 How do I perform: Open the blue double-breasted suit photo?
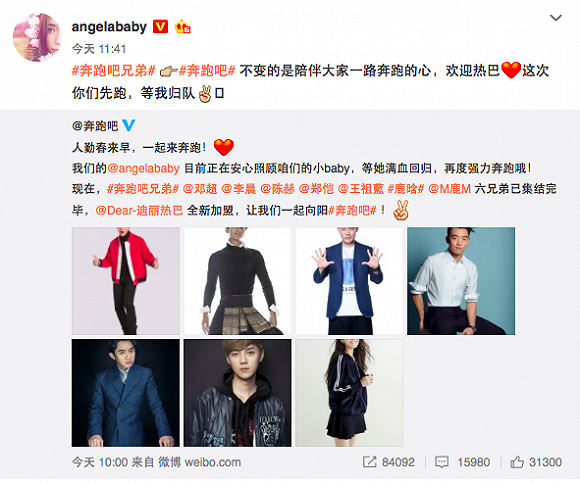[x=126, y=393]
